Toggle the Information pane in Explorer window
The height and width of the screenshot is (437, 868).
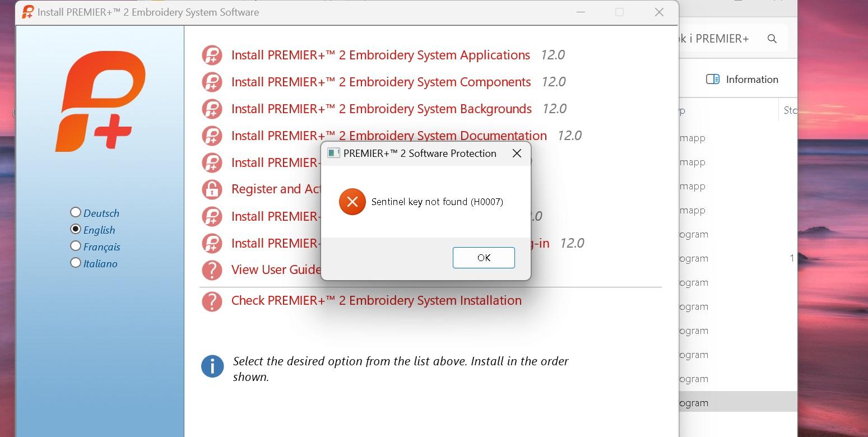[742, 80]
